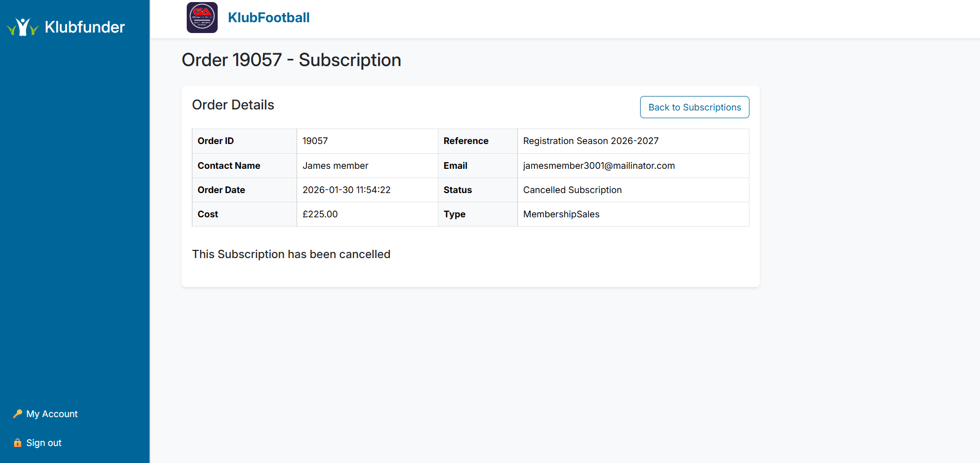
Task: Click the padlock icon beside Sign out
Action: tap(18, 443)
